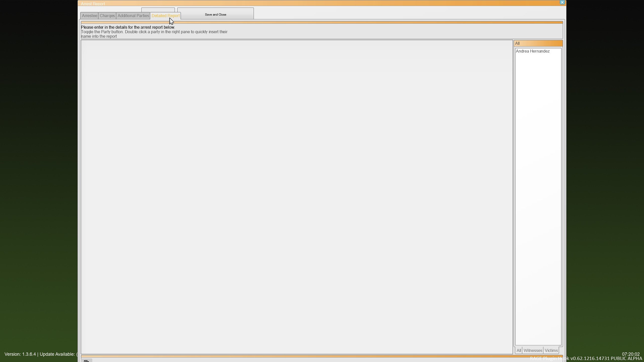Close the Arrest Report window
The width and height of the screenshot is (644, 362).
point(562,3)
